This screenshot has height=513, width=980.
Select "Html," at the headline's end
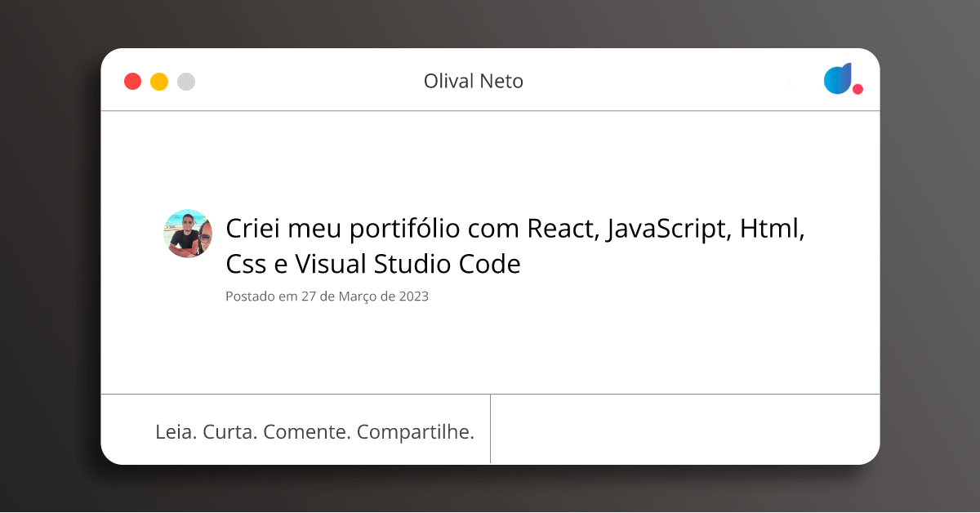[x=773, y=230]
